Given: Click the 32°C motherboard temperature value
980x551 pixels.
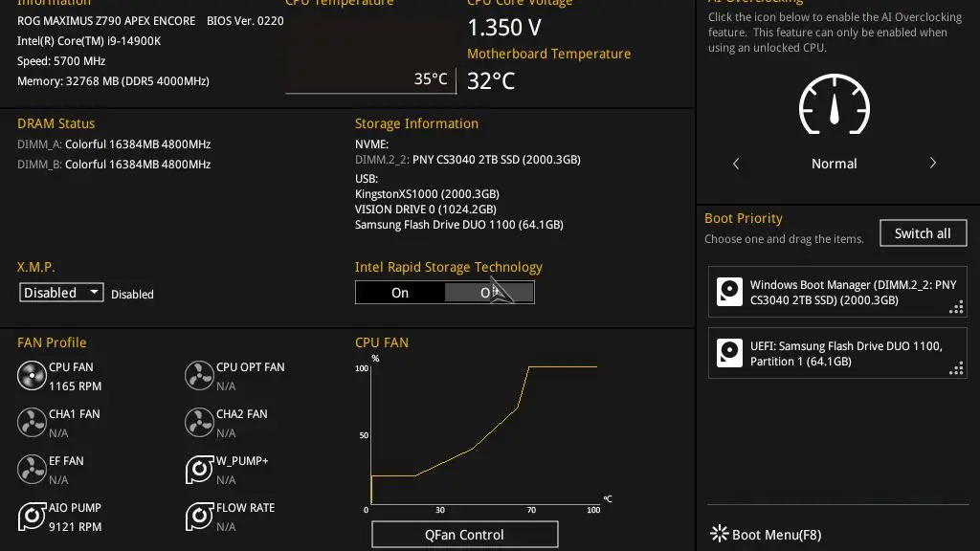Looking at the screenshot, I should (x=491, y=80).
